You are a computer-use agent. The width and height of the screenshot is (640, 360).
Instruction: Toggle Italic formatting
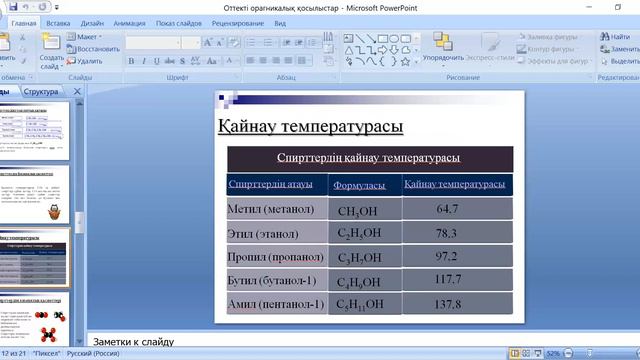(x=144, y=61)
